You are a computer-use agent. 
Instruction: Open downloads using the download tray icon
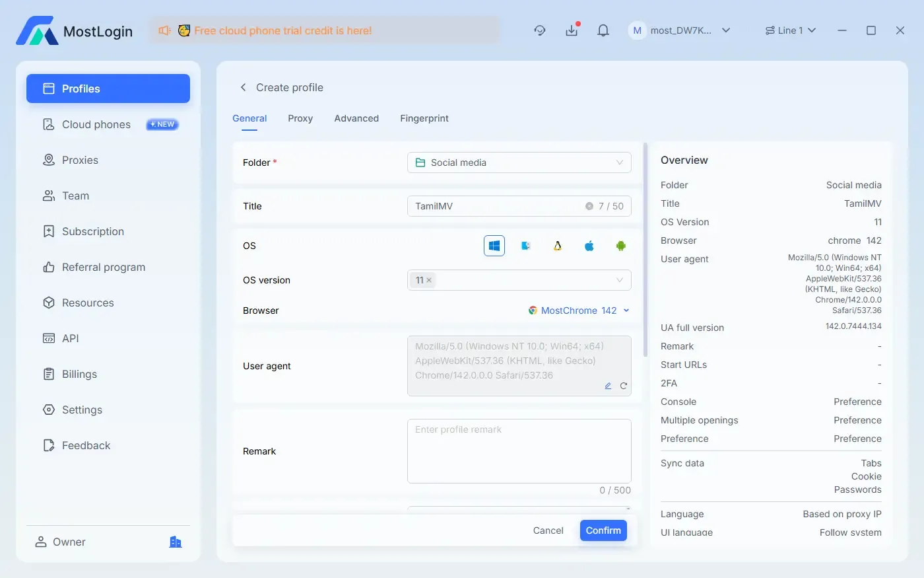(572, 30)
